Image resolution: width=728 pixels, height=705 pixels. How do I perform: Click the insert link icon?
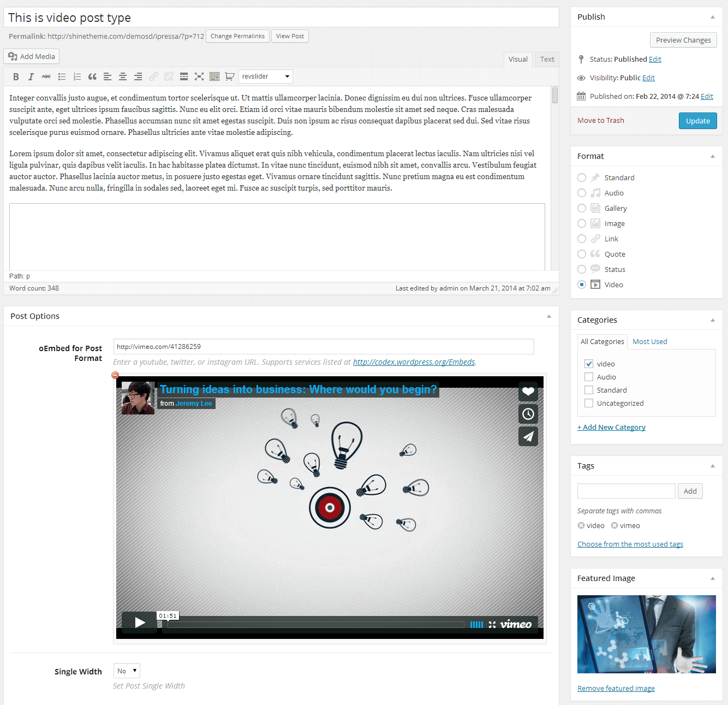click(153, 76)
